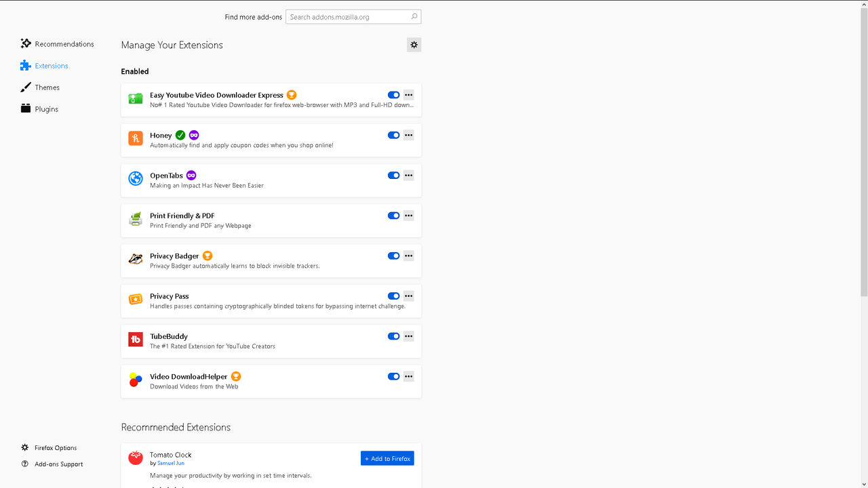Open more options menu for OpenTabs
The height and width of the screenshot is (488, 868).
[x=408, y=176]
